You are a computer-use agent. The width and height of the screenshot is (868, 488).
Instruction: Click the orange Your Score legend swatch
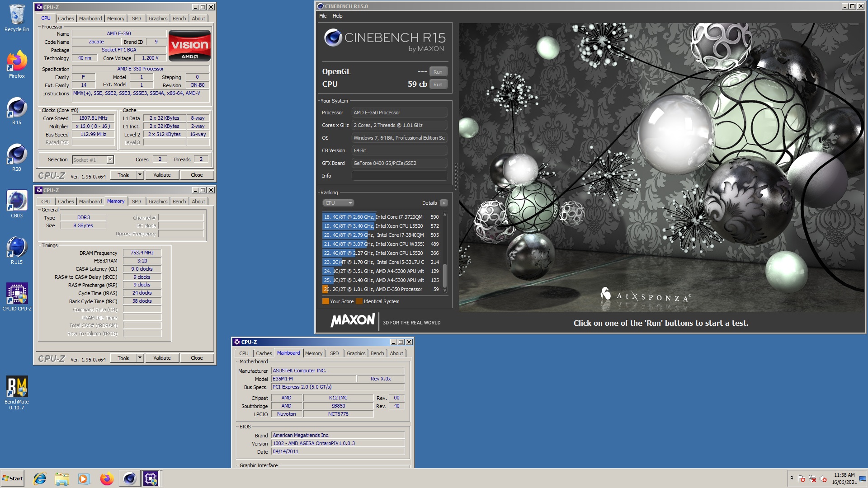click(325, 301)
